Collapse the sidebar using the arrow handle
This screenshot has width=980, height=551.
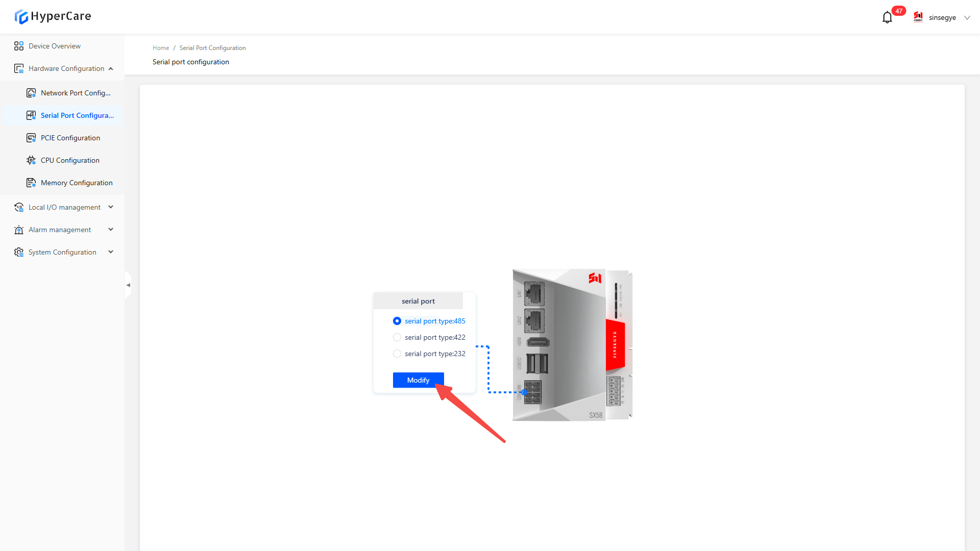click(x=128, y=285)
